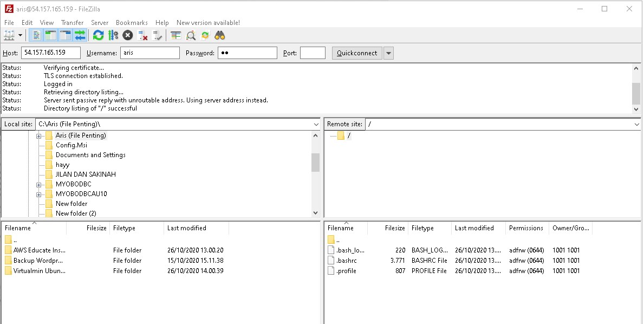This screenshot has width=644, height=324.
Task: Search files with the binoculars icon
Action: click(220, 36)
